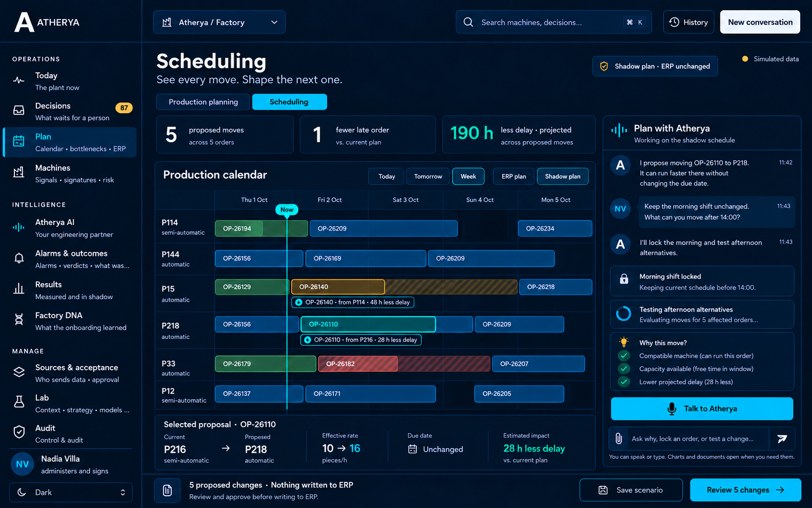The width and height of the screenshot is (812, 508).
Task: Click the search magnifier icon
Action: 468,23
